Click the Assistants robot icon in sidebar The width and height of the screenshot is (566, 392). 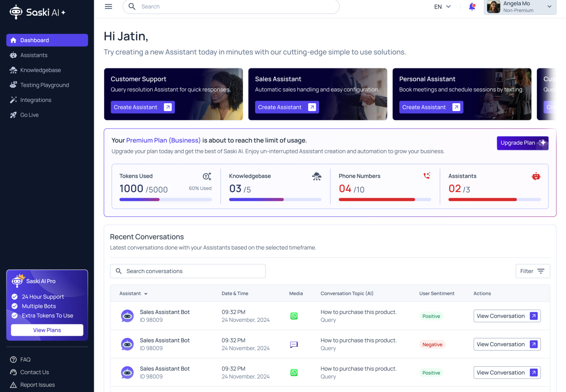[x=13, y=55]
